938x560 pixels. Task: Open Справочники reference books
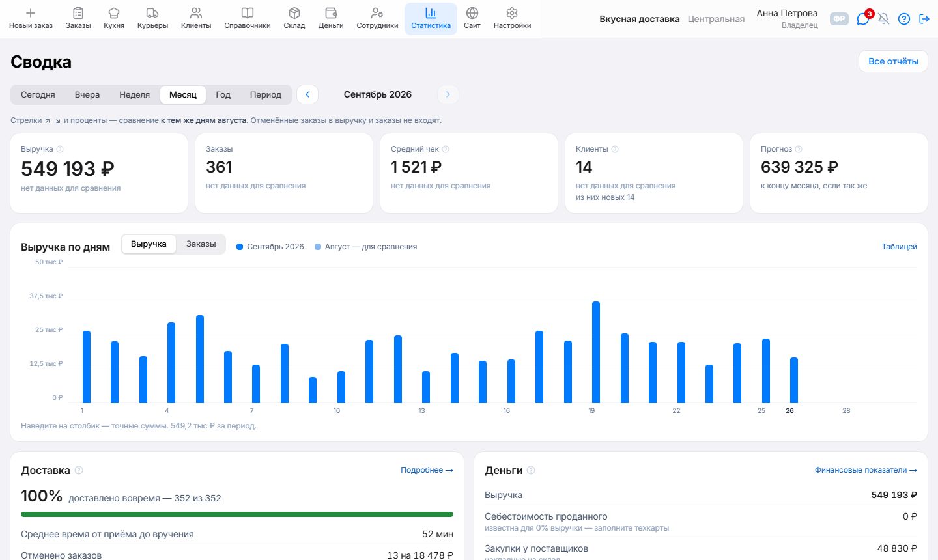pyautogui.click(x=248, y=19)
